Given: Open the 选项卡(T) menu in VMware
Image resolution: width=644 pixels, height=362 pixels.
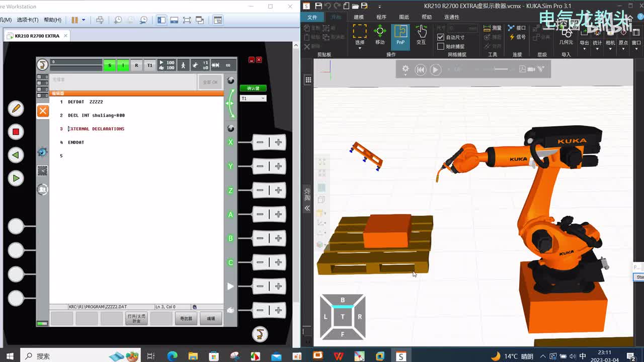Looking at the screenshot, I should tap(27, 20).
